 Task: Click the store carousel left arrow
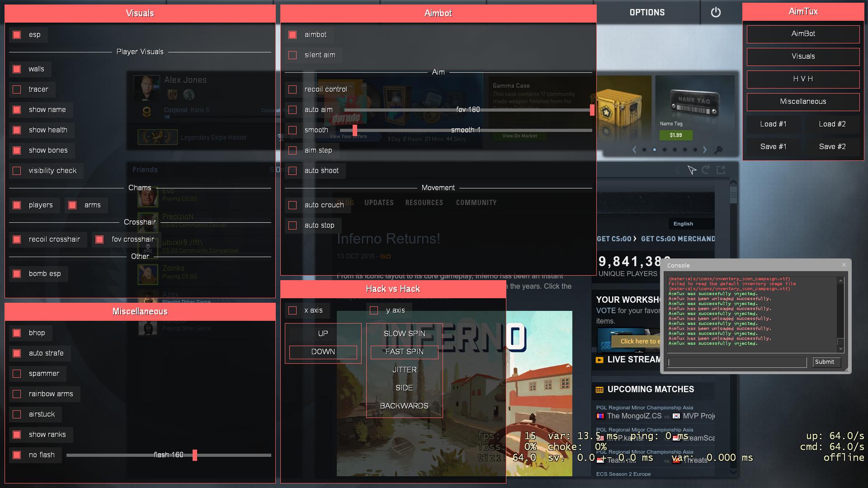point(634,150)
